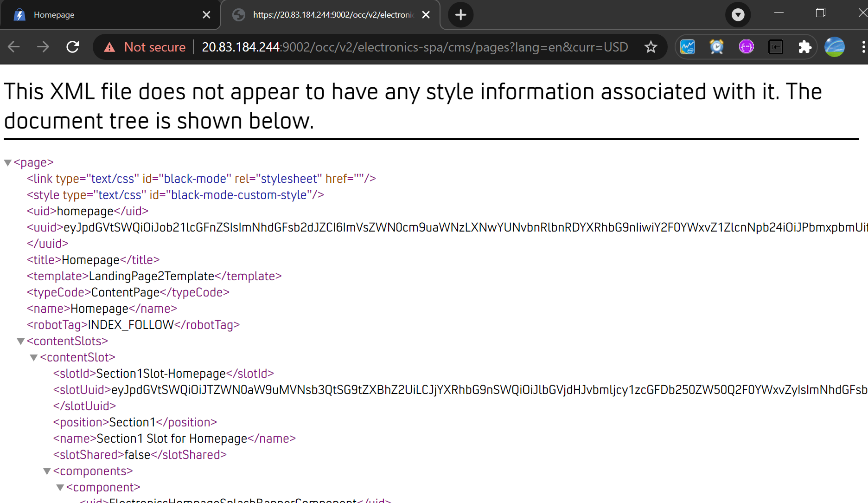Click the Section1 position value

tap(132, 422)
